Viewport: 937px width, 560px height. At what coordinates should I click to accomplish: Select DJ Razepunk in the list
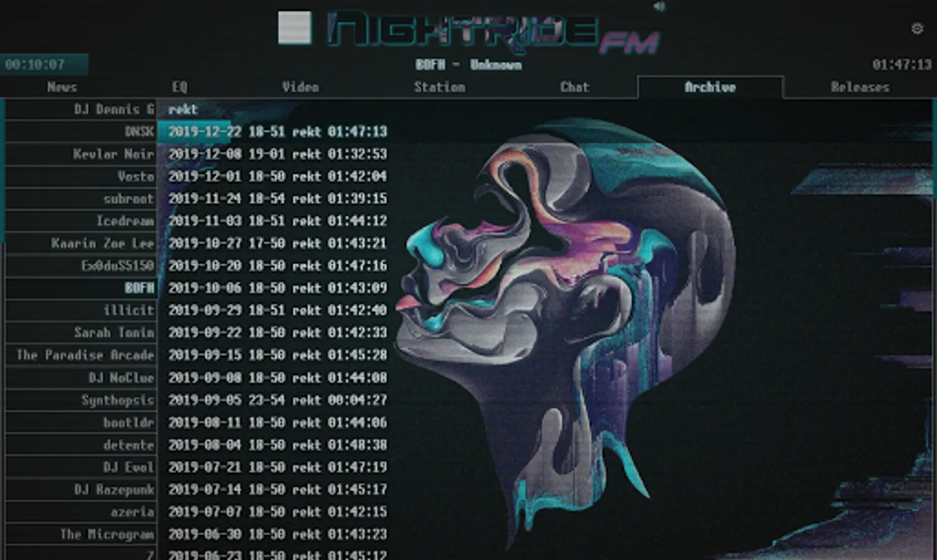click(x=81, y=489)
